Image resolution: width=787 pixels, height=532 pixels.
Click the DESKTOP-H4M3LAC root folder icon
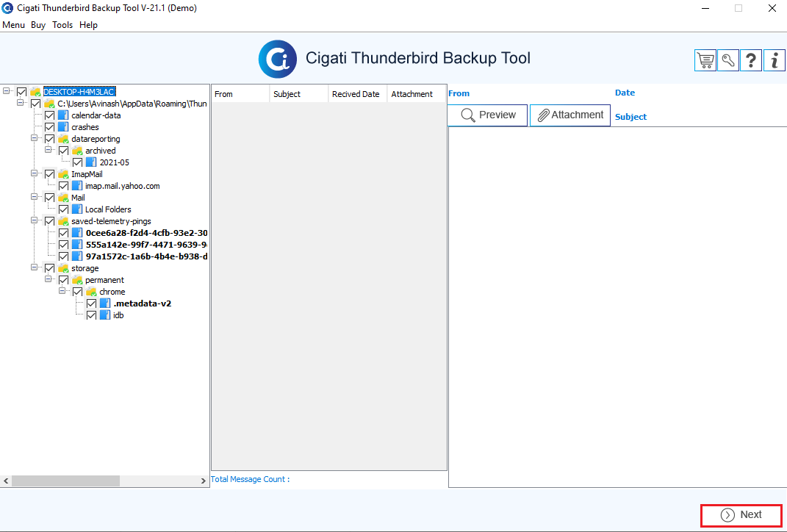35,92
